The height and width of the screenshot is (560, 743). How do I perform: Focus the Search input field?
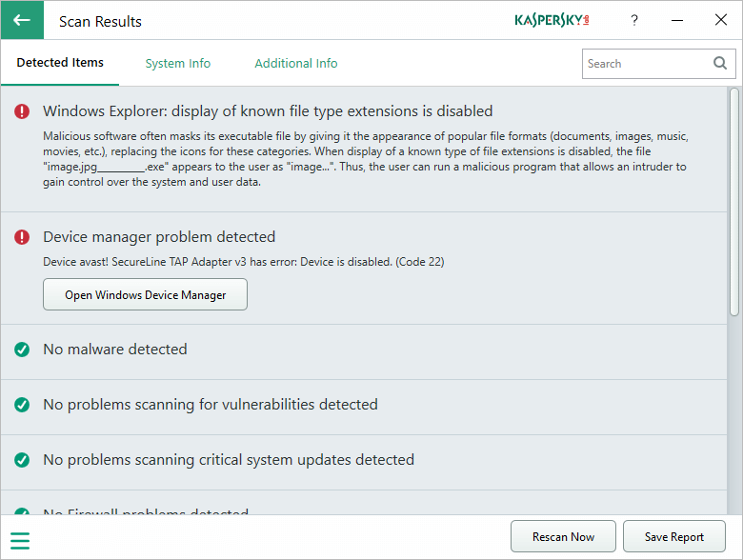pyautogui.click(x=646, y=64)
